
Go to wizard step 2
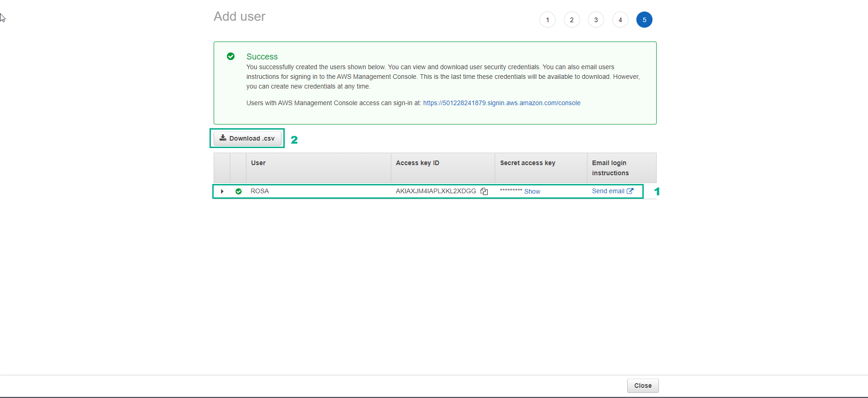tap(572, 20)
